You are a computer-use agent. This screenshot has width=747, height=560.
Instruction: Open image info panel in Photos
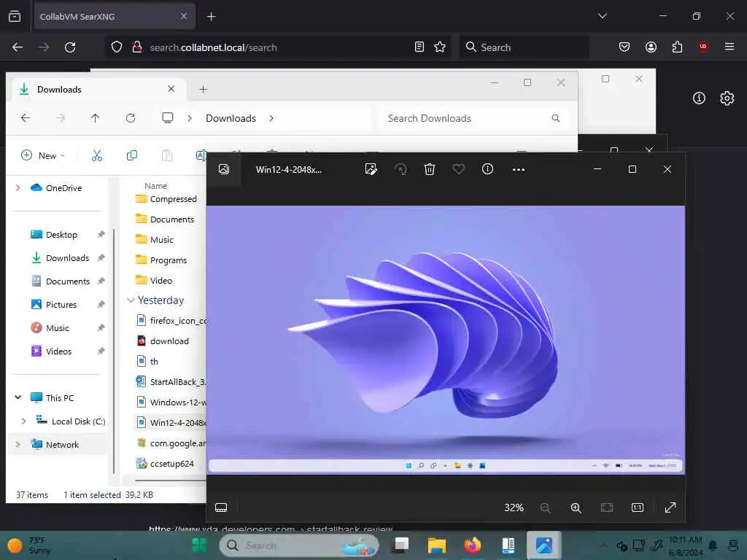pyautogui.click(x=487, y=169)
